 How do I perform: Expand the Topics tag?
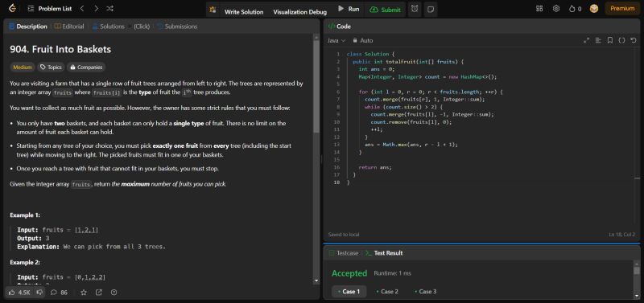51,68
